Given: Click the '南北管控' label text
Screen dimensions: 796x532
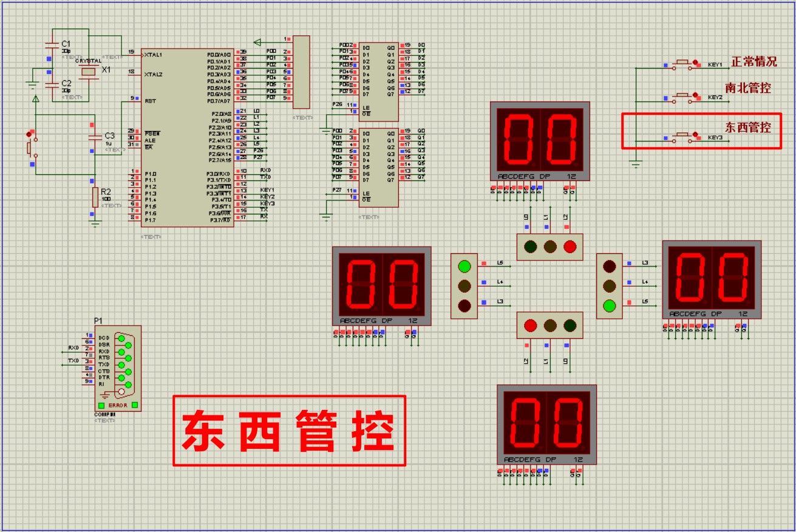Looking at the screenshot, I should (x=748, y=88).
